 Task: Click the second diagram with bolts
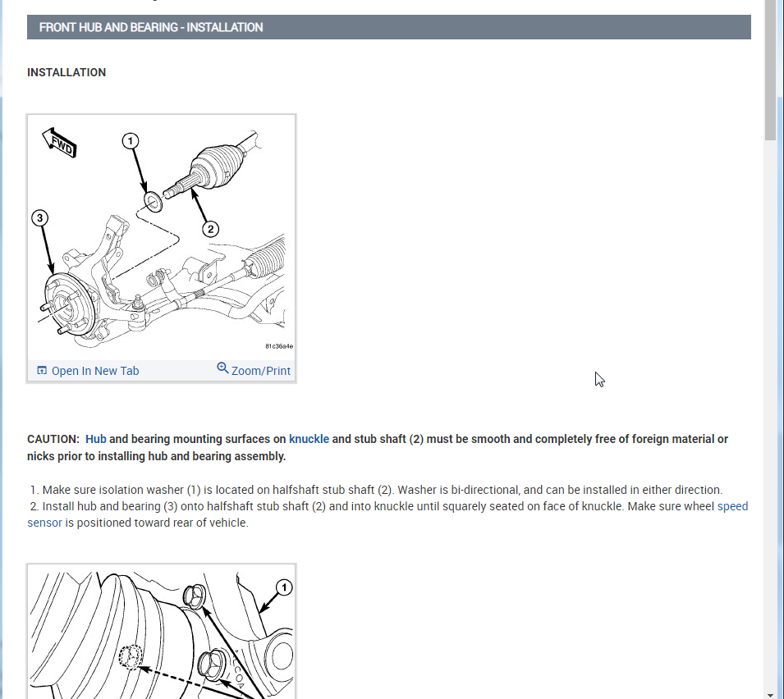(162, 632)
